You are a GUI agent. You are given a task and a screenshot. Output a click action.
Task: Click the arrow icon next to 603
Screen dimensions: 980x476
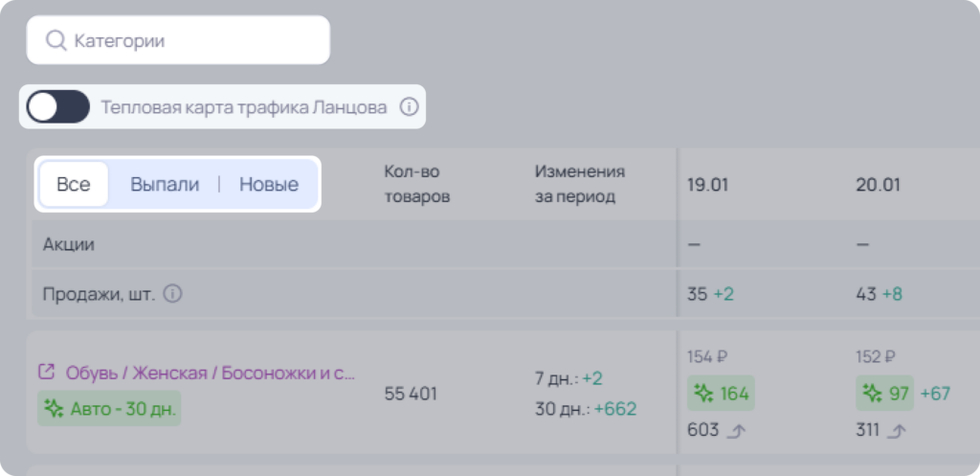[737, 430]
